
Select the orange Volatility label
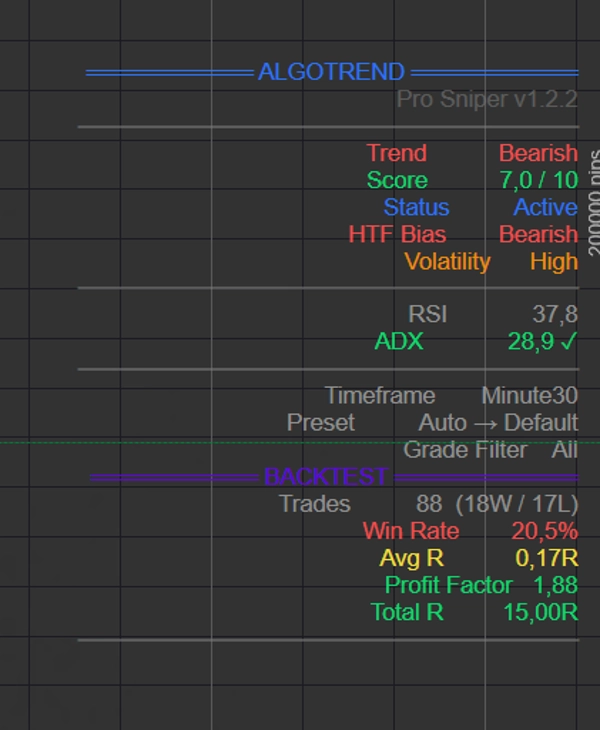click(x=447, y=262)
